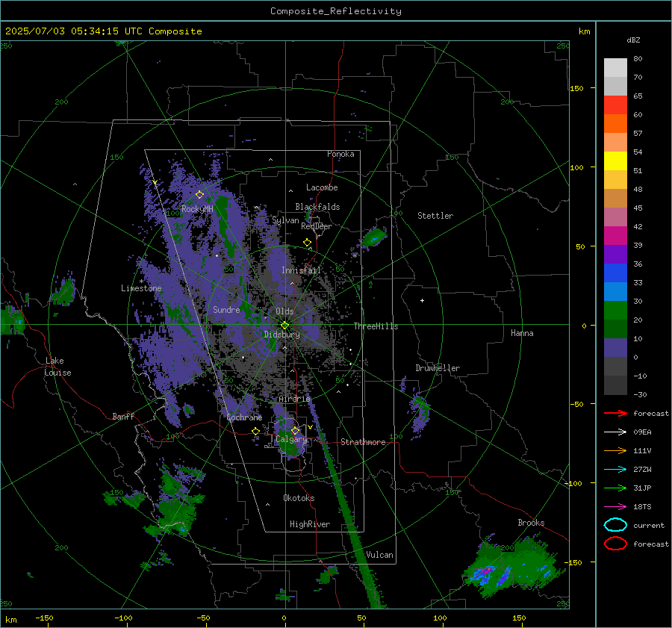This screenshot has height=628, width=672.
Task: Click the Sylvan town label
Action: coord(285,220)
